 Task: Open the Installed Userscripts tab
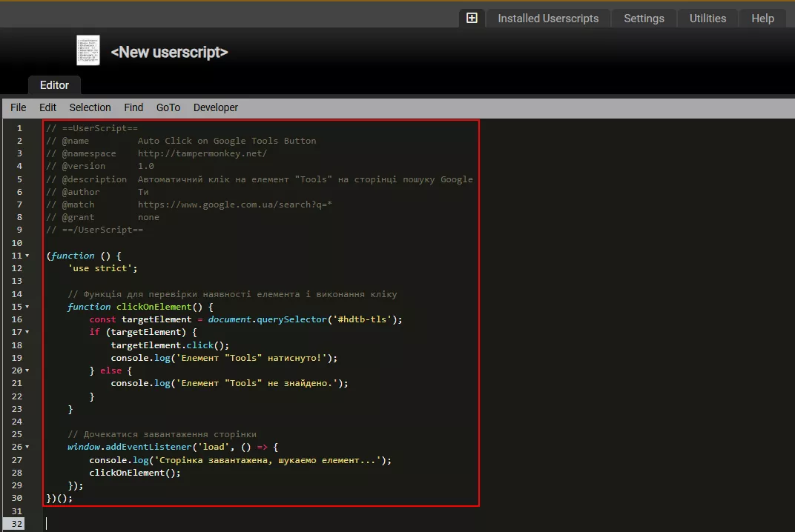pos(548,19)
